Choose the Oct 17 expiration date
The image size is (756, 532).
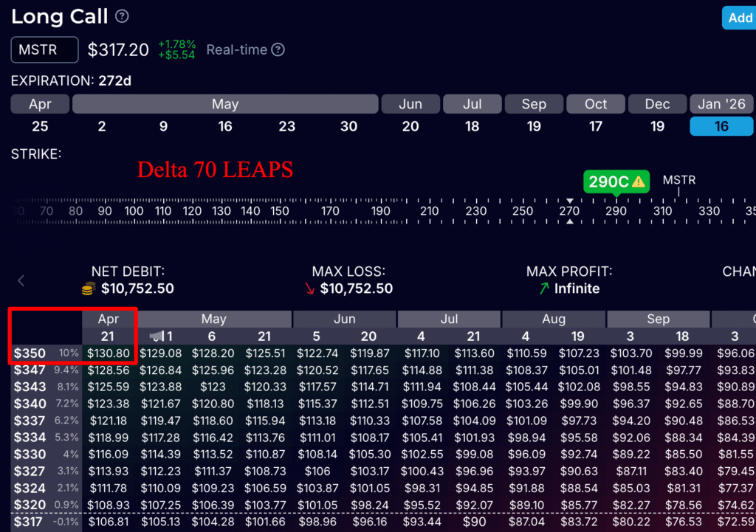click(x=596, y=126)
